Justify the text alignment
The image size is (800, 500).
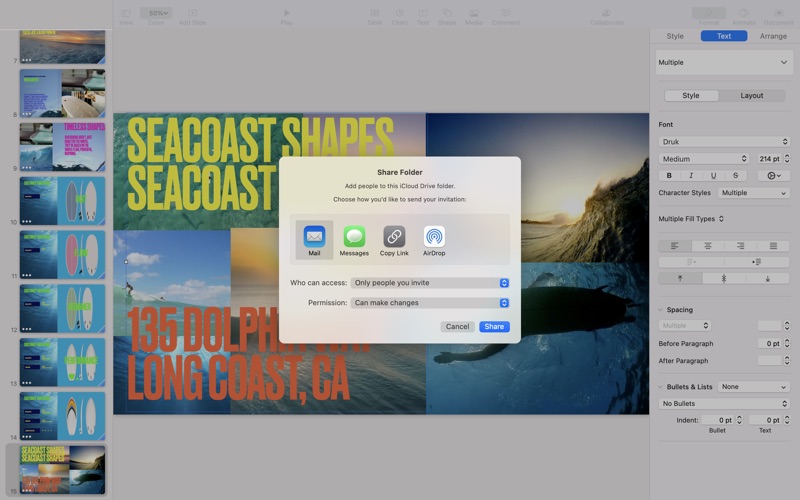[773, 245]
